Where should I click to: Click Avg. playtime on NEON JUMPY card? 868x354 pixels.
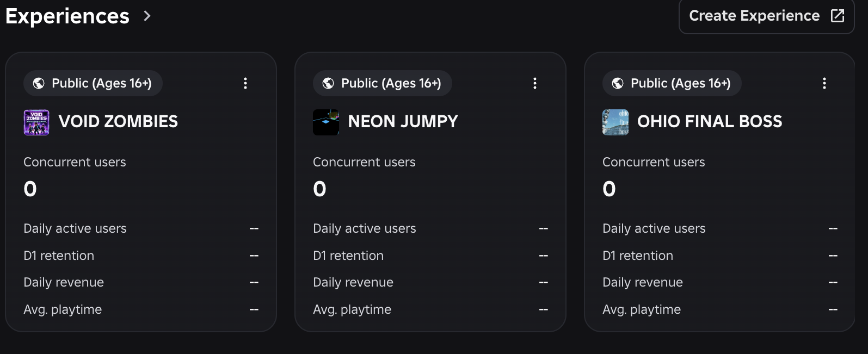pyautogui.click(x=352, y=309)
